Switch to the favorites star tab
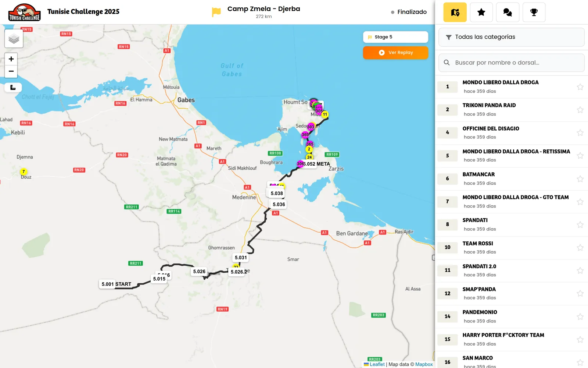 [x=481, y=12]
